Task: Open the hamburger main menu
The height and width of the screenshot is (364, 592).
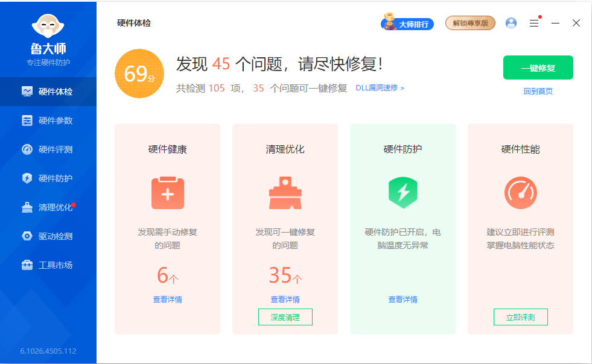Action: pos(534,23)
